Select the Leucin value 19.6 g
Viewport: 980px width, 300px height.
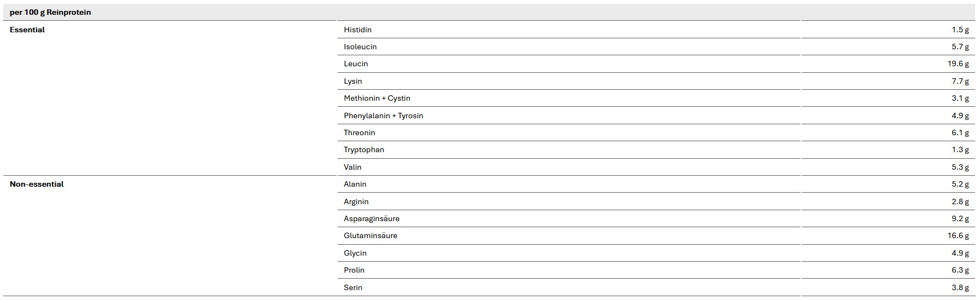tap(958, 64)
